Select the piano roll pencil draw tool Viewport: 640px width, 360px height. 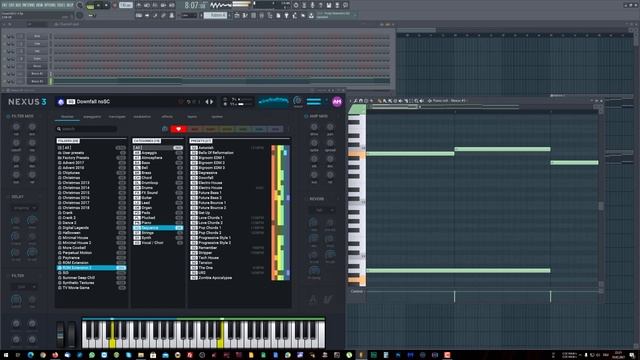[380, 100]
